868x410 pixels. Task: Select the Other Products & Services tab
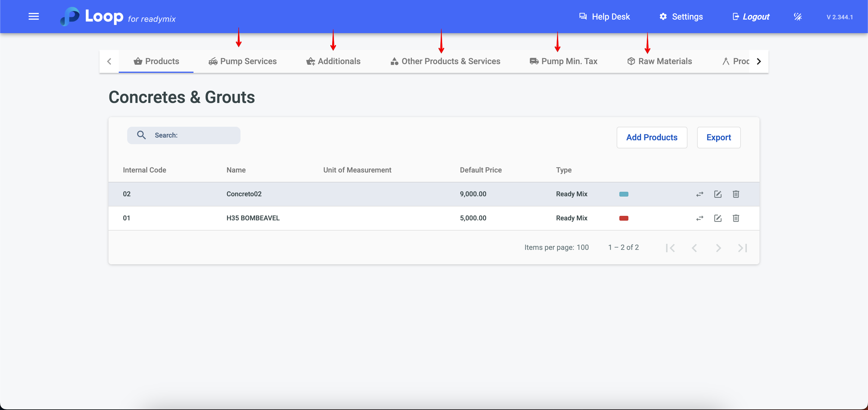(x=445, y=61)
